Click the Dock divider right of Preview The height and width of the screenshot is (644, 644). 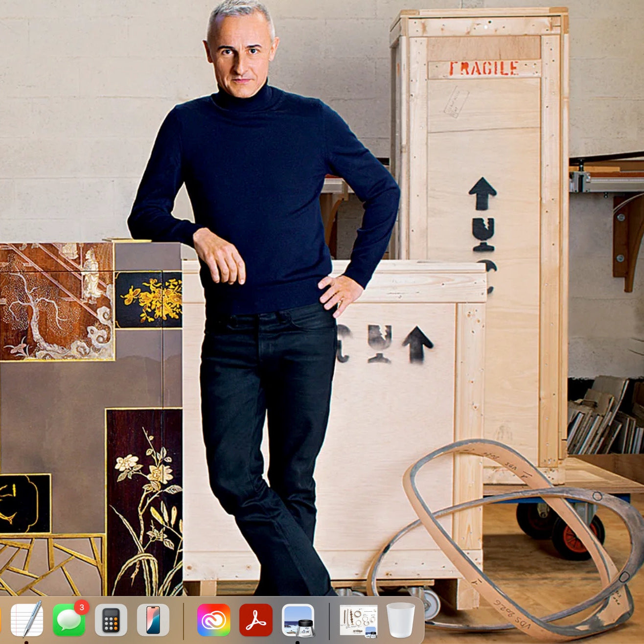[x=329, y=621]
